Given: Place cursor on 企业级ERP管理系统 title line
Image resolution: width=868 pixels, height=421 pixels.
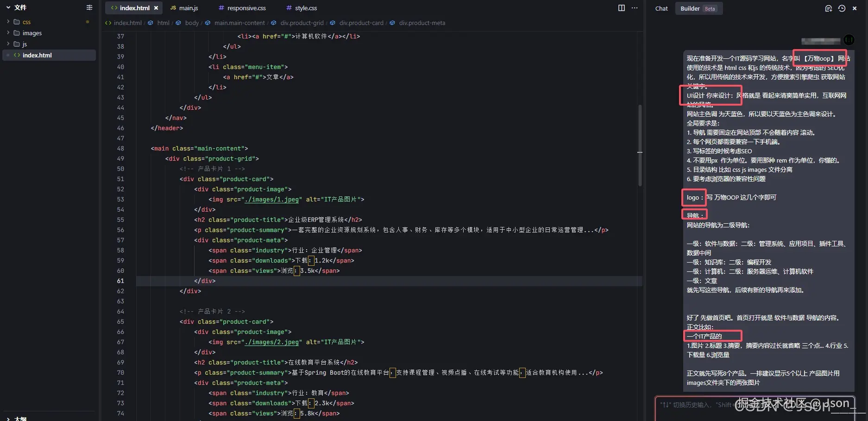Looking at the screenshot, I should click(278, 220).
